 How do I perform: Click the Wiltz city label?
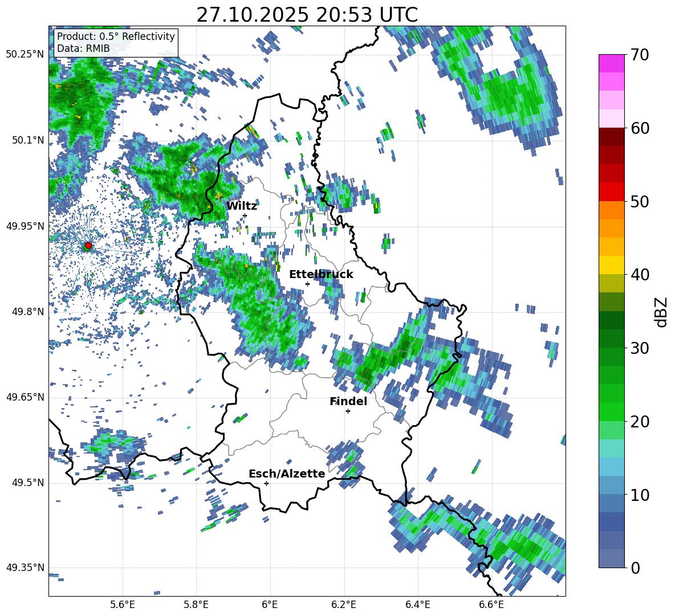(x=242, y=206)
